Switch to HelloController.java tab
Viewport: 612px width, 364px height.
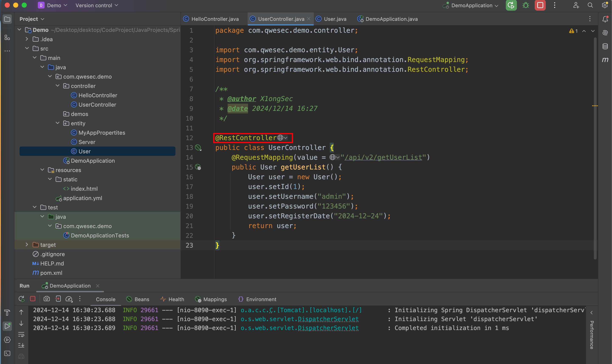tap(211, 19)
